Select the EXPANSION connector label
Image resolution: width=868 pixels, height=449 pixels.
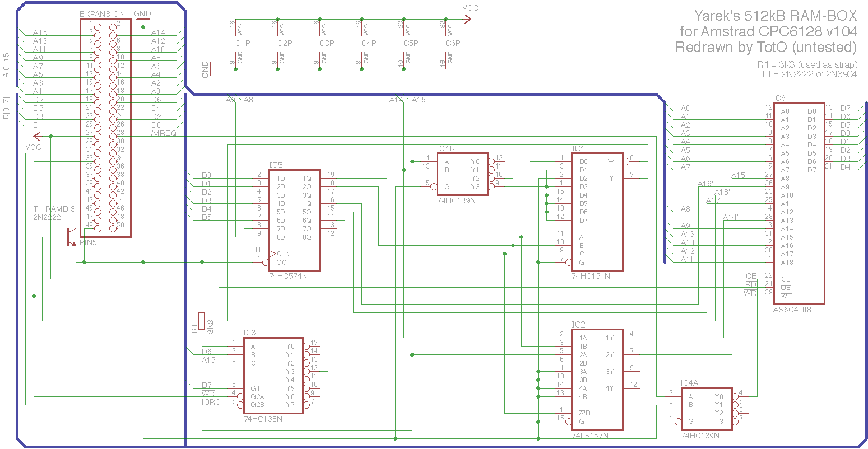(103, 14)
